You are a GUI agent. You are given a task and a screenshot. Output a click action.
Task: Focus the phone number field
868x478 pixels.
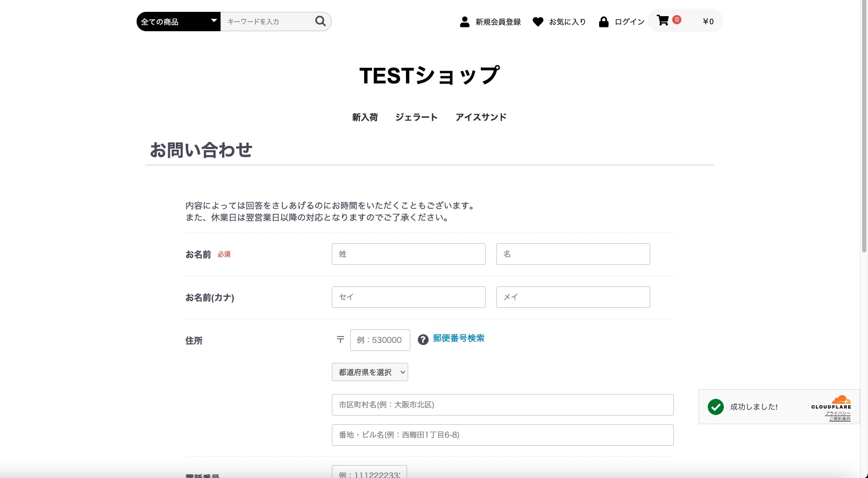tap(369, 472)
